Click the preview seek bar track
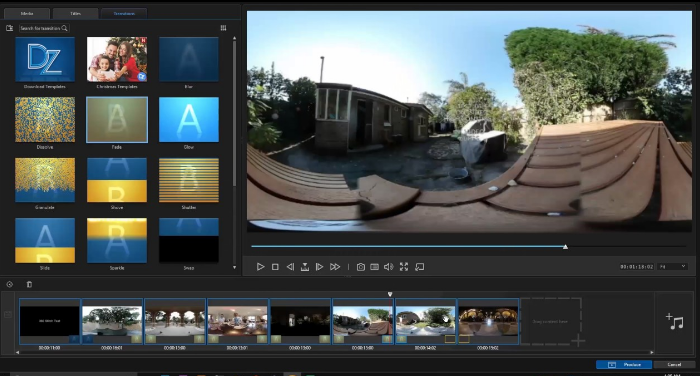Screen dimensions: 700x376 [469, 246]
